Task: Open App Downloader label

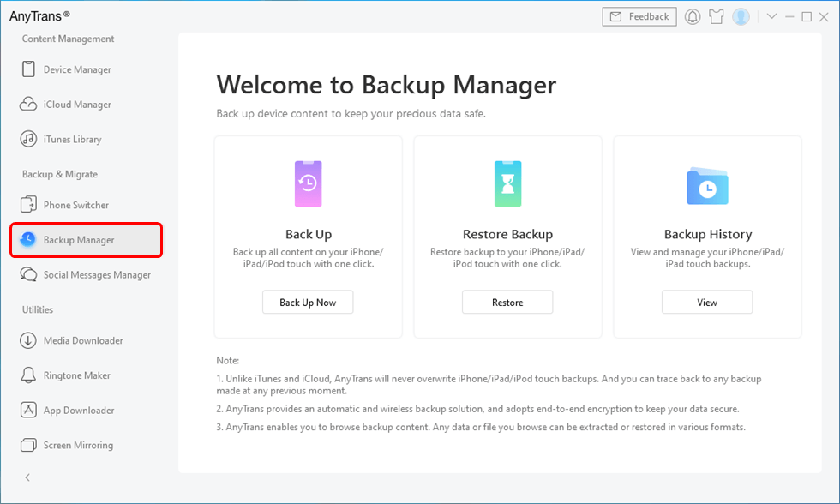Action: (79, 411)
